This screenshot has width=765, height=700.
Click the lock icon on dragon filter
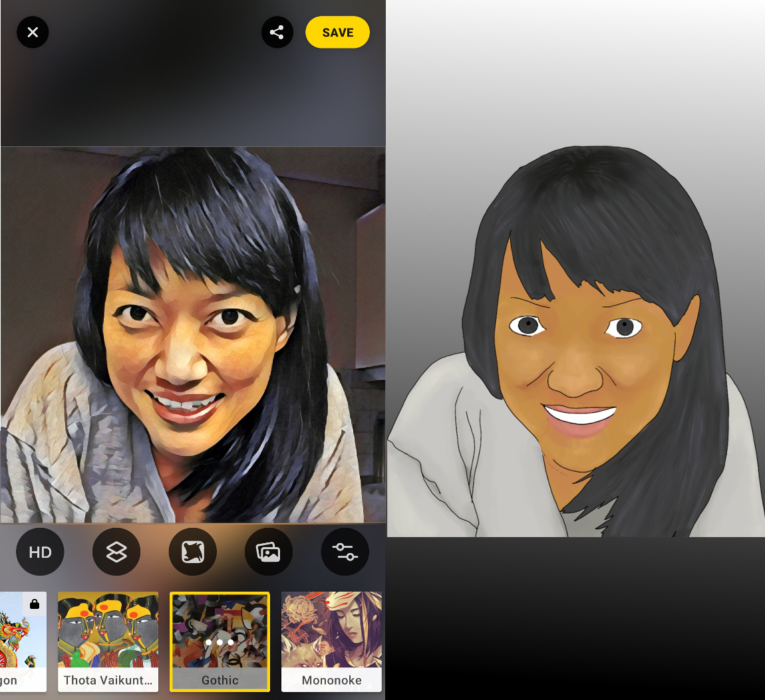(x=35, y=604)
